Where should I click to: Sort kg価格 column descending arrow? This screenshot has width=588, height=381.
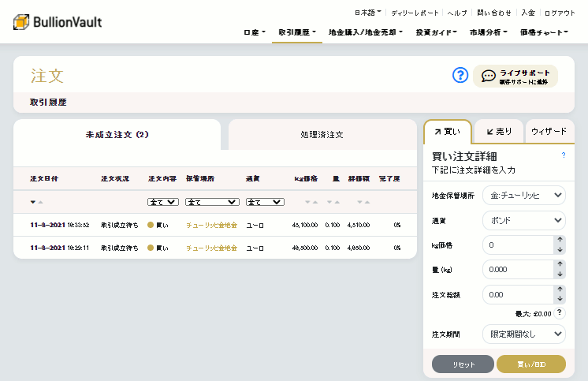(x=307, y=202)
